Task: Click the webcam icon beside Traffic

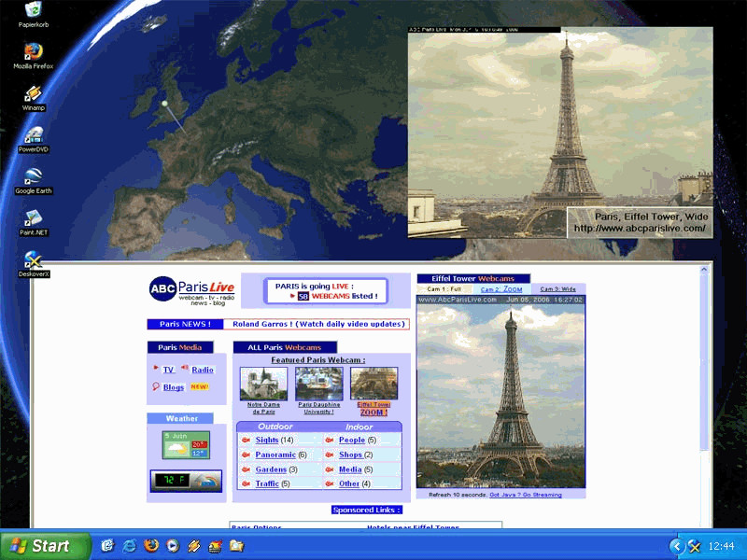Action: (x=246, y=483)
